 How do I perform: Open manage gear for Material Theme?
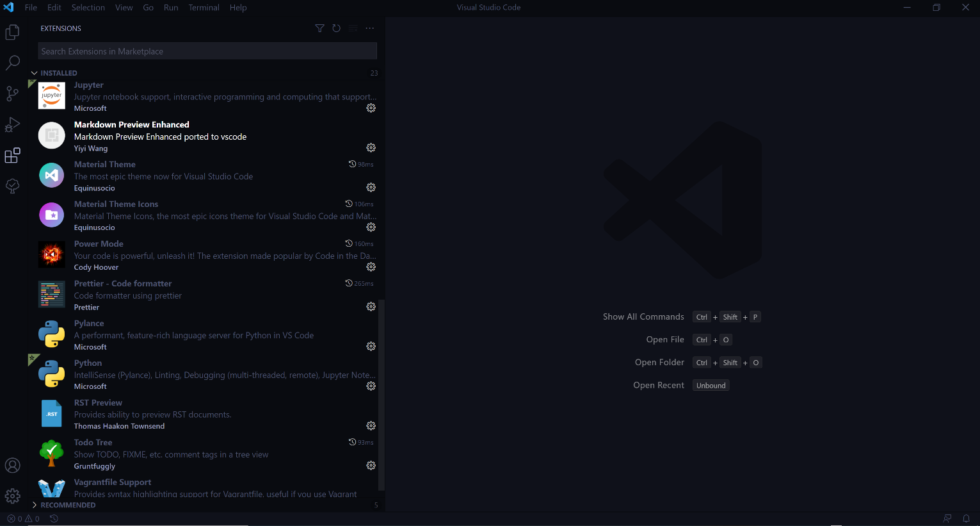point(371,188)
